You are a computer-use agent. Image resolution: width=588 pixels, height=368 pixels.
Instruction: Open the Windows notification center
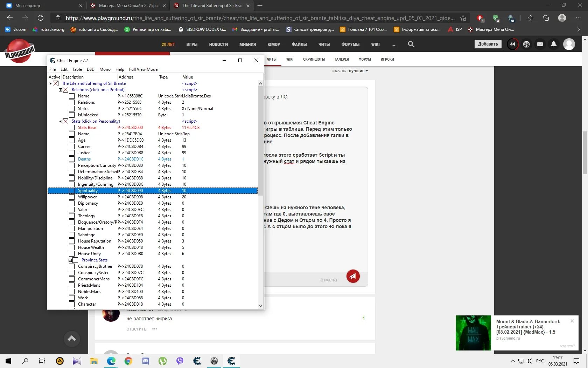576,361
